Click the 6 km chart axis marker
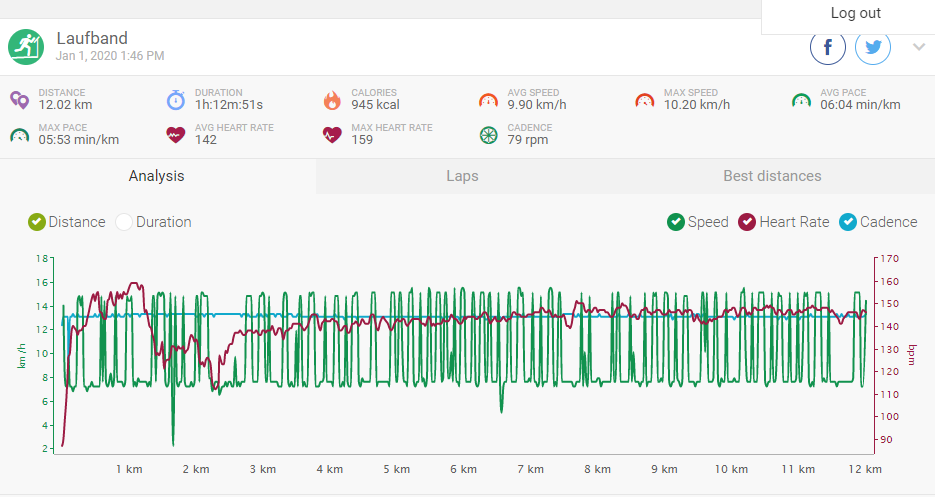This screenshot has height=497, width=935. click(x=464, y=468)
